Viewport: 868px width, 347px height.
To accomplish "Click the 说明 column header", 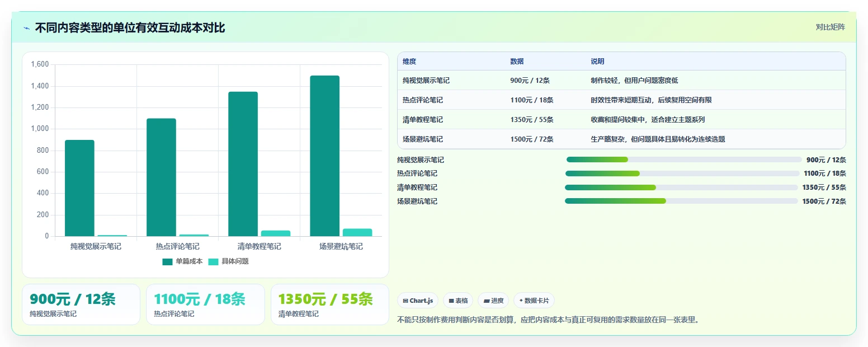I will pos(597,62).
